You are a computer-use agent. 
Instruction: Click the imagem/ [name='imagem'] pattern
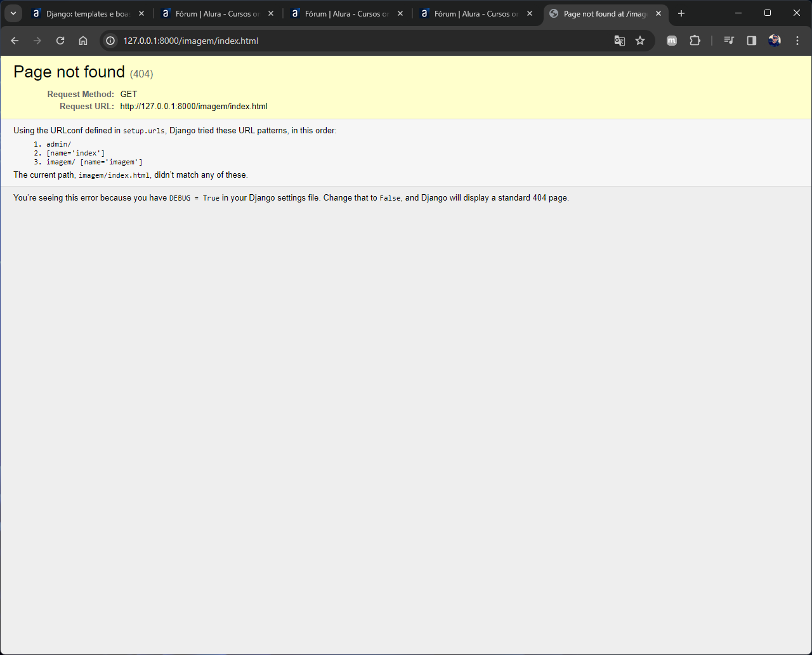[95, 162]
